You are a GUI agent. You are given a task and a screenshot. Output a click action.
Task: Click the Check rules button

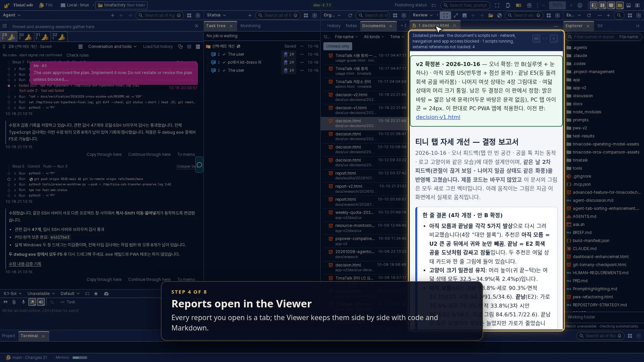77,55
